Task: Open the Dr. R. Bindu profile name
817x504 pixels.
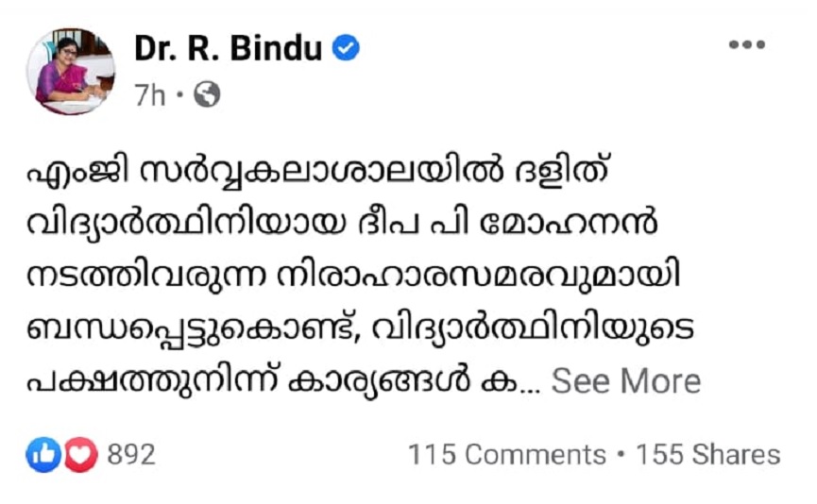Action: click(x=228, y=49)
